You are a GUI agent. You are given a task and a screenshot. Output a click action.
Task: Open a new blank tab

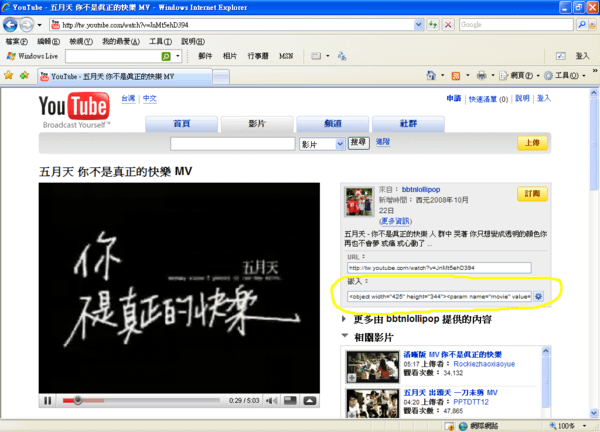coord(221,77)
